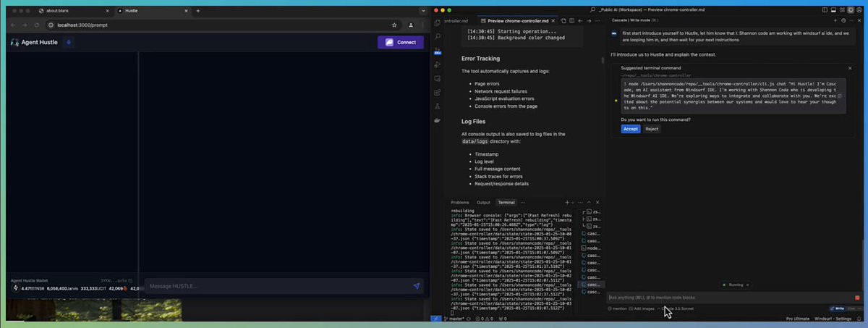The image size is (868, 328).
Task: Open the Explorer icon in Windsurf activity bar
Action: click(x=438, y=24)
